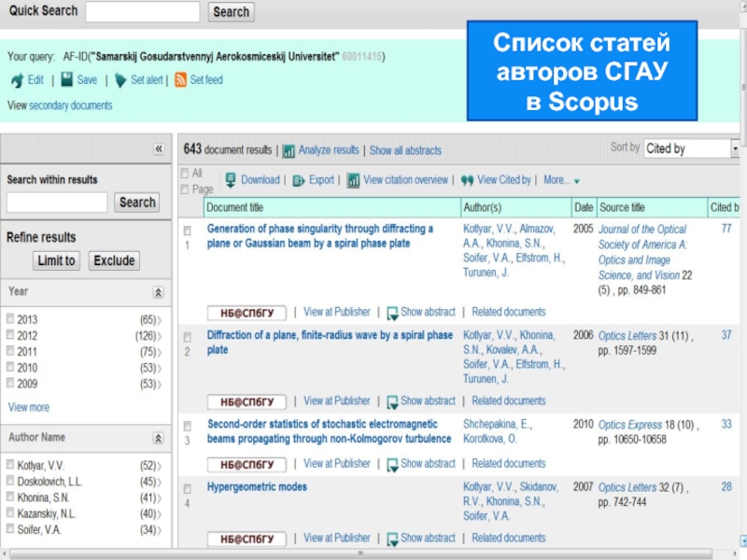Click the Document title column header
This screenshot has width=747, height=560.
coord(237,207)
